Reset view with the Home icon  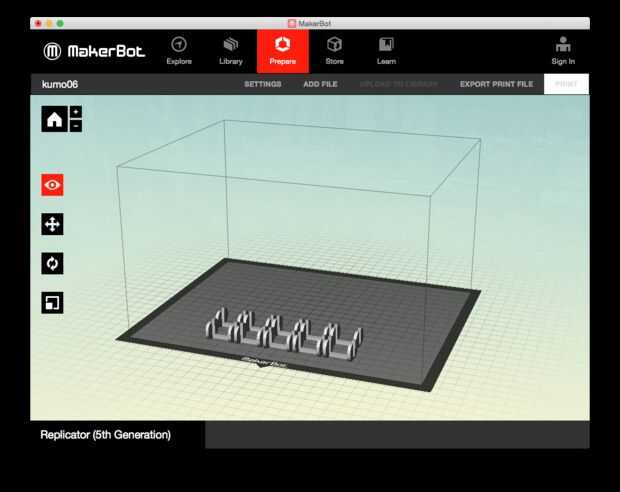tap(54, 119)
